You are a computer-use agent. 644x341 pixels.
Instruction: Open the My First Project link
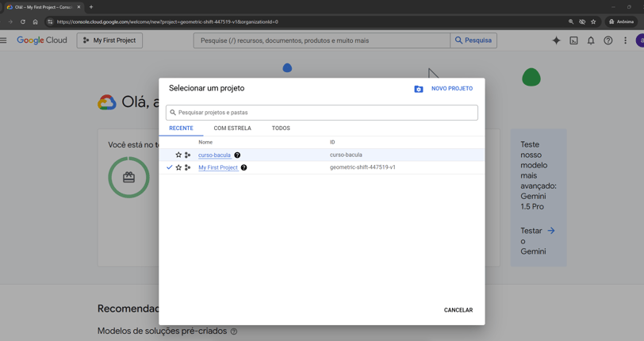(x=218, y=167)
